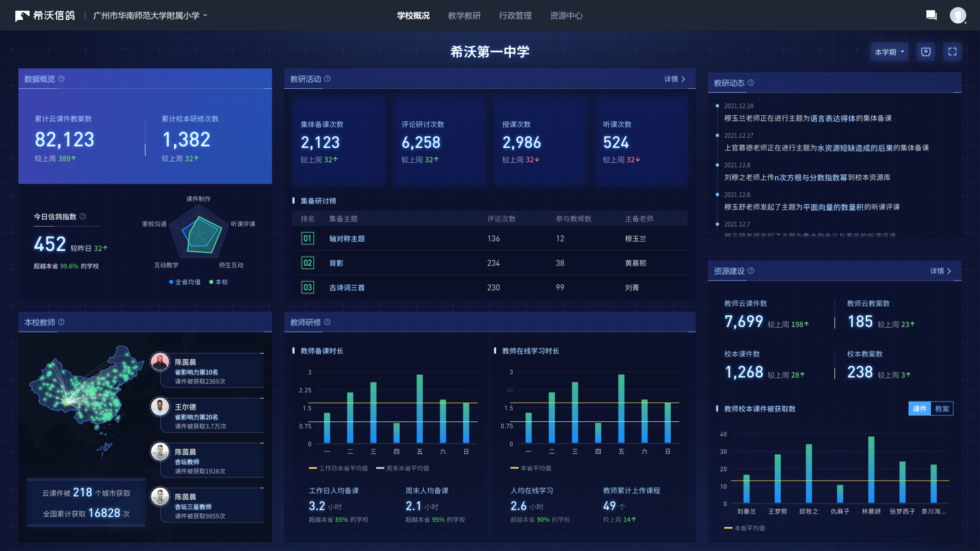Click help icon beside 教师研修
Image resolution: width=980 pixels, height=551 pixels.
point(327,322)
